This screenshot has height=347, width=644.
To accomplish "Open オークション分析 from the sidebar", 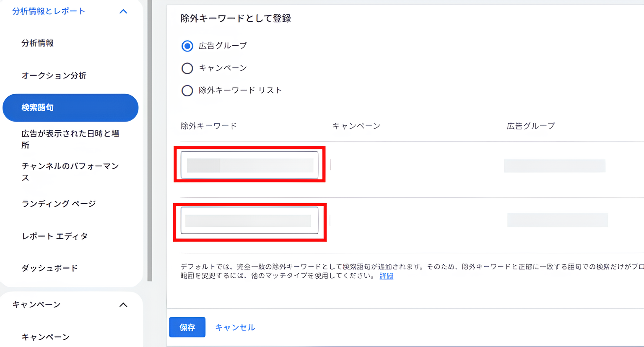I will pos(54,75).
